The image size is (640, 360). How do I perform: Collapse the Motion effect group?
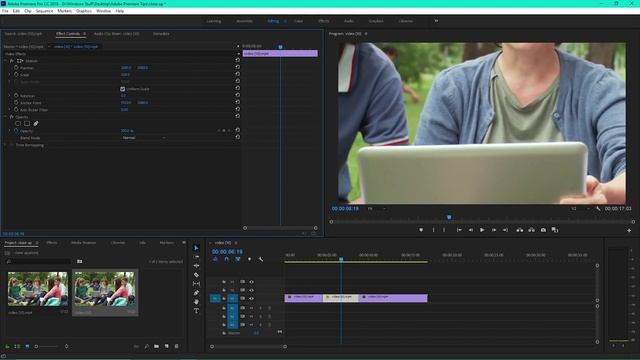pyautogui.click(x=5, y=60)
